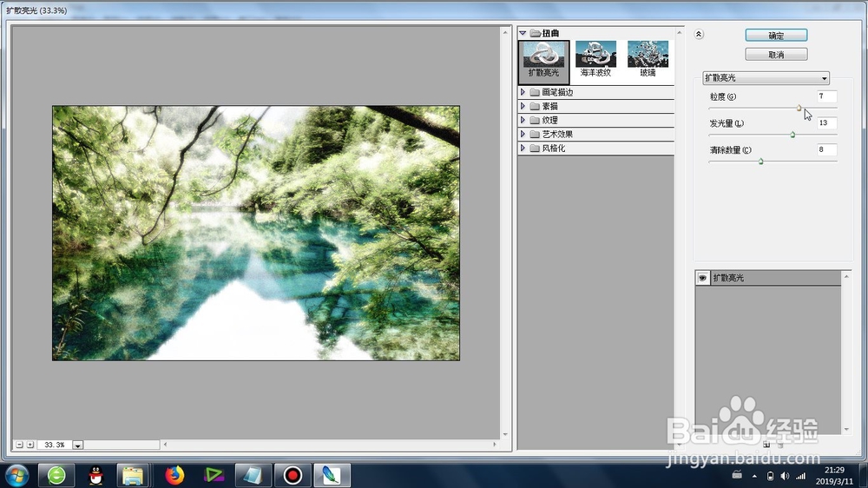
Task: Expand the 素描 filter folder
Action: click(x=523, y=106)
